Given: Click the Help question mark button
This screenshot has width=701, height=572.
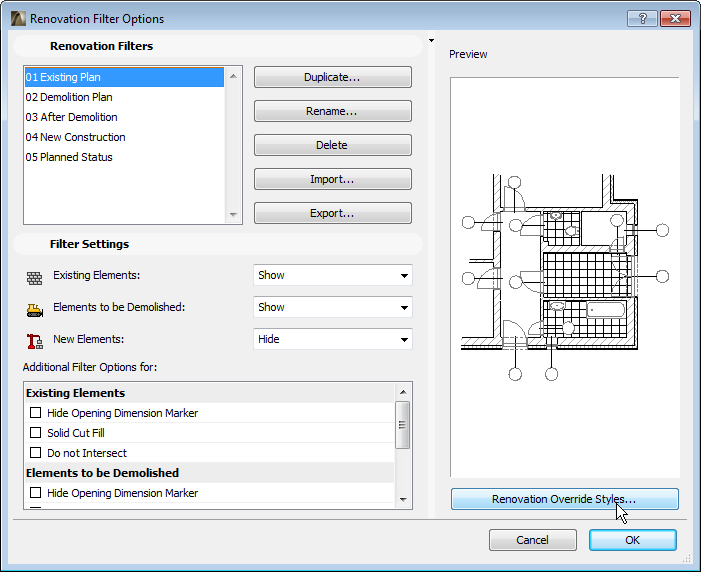Looking at the screenshot, I should pyautogui.click(x=640, y=18).
